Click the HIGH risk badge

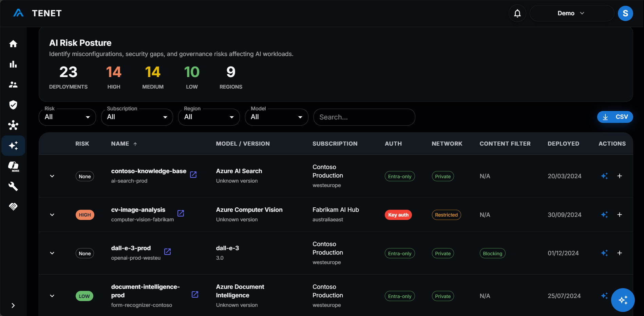coord(85,215)
